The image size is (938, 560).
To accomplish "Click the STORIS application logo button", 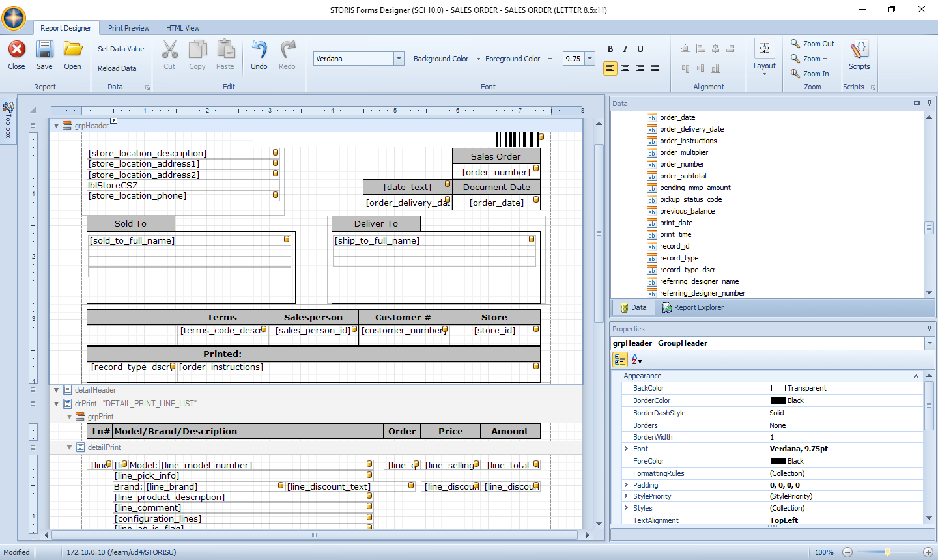I will coord(14,18).
